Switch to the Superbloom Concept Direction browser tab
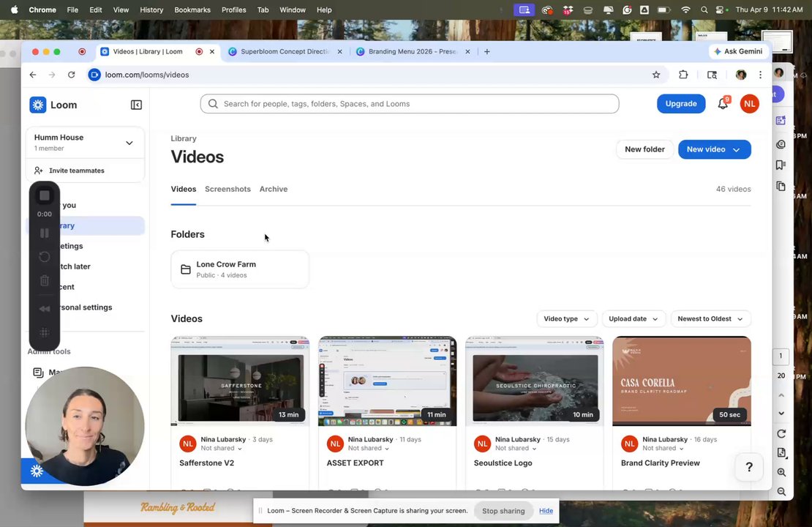 285,51
